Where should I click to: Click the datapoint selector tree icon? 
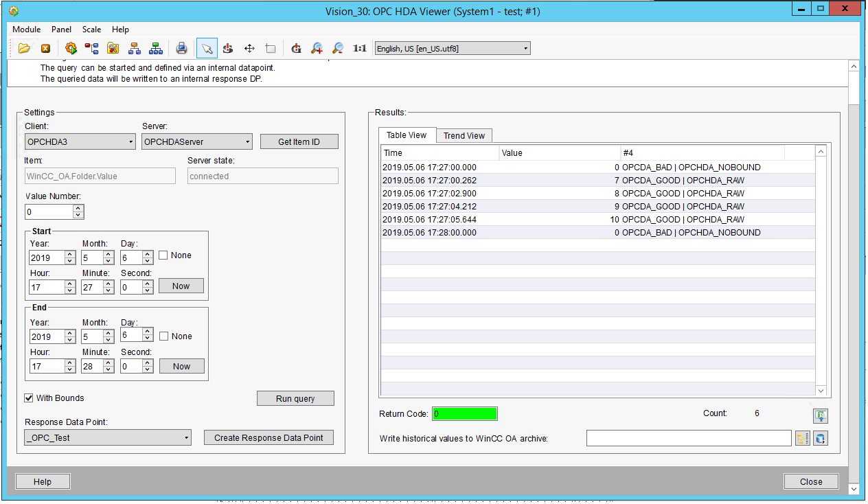tap(803, 438)
